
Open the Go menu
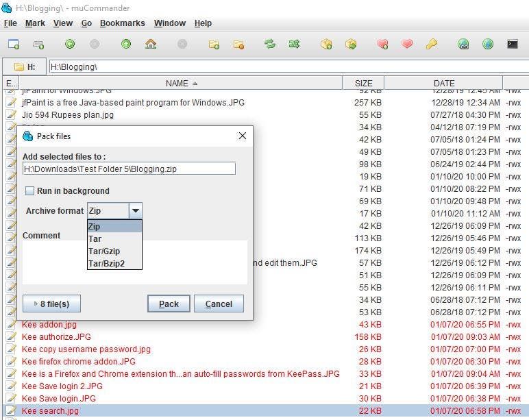pyautogui.click(x=86, y=23)
